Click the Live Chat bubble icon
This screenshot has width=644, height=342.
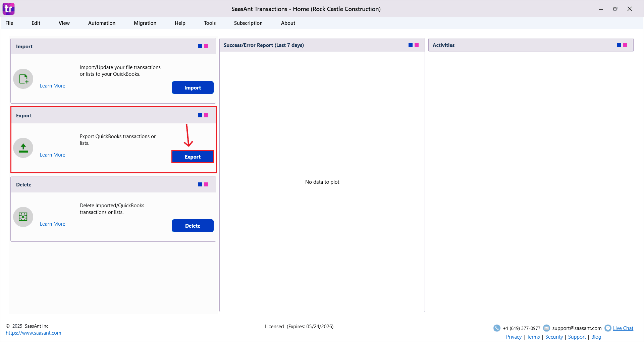pos(608,328)
